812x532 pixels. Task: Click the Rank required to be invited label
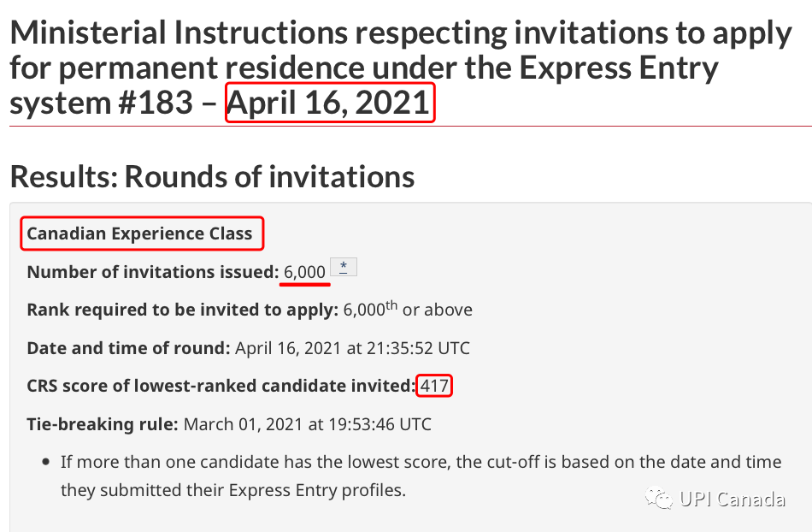183,310
